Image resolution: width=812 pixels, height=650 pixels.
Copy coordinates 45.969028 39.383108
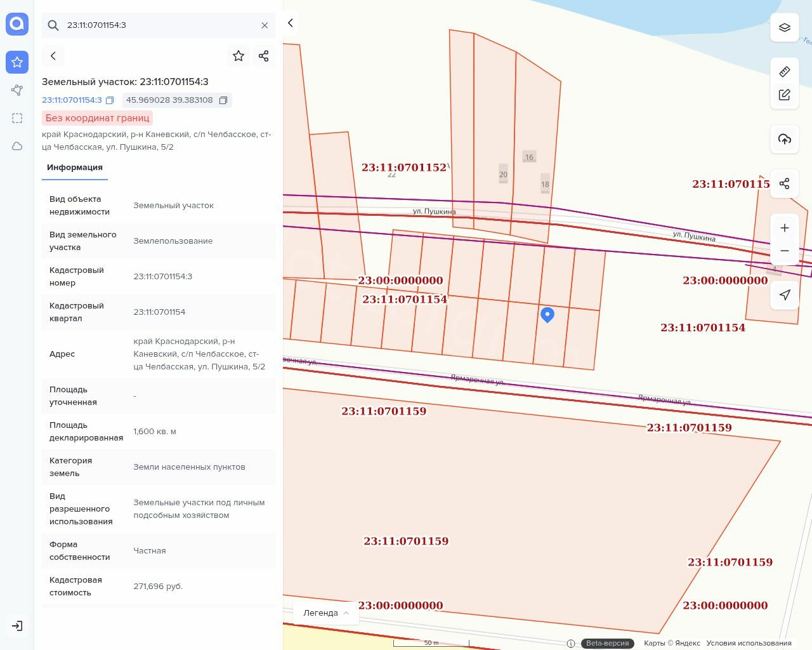223,100
